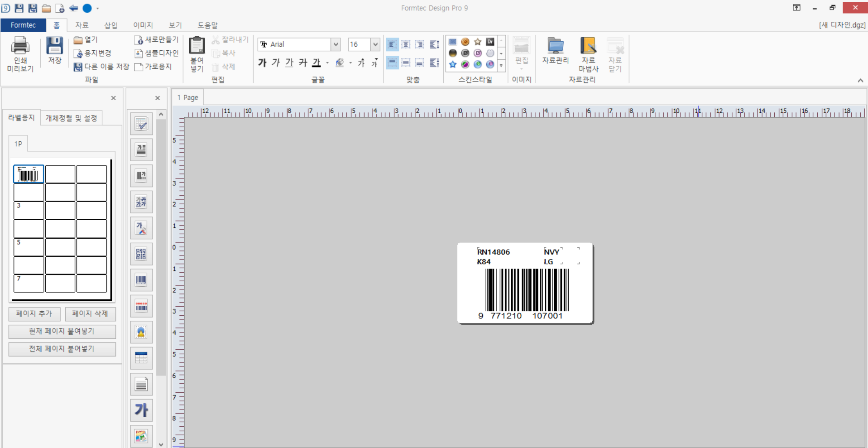Apply strikethrough text style
This screenshot has height=448, width=868.
pos(303,63)
